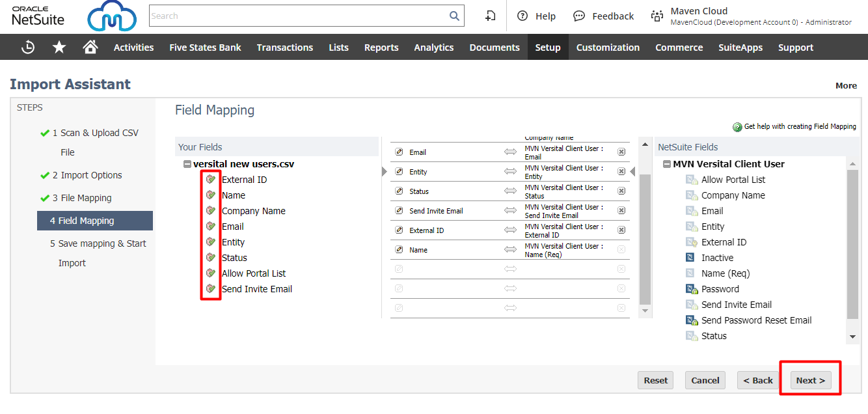Image resolution: width=868 pixels, height=414 pixels.
Task: Collapse versital new users.csv tree
Action: (187, 165)
